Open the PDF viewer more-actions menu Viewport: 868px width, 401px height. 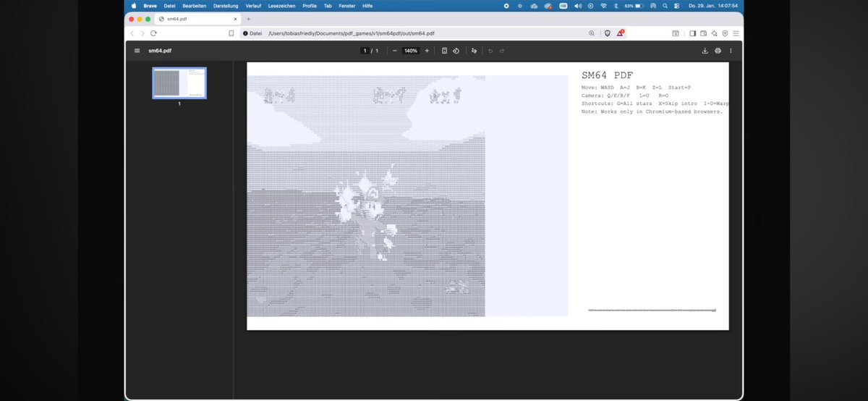coord(731,51)
